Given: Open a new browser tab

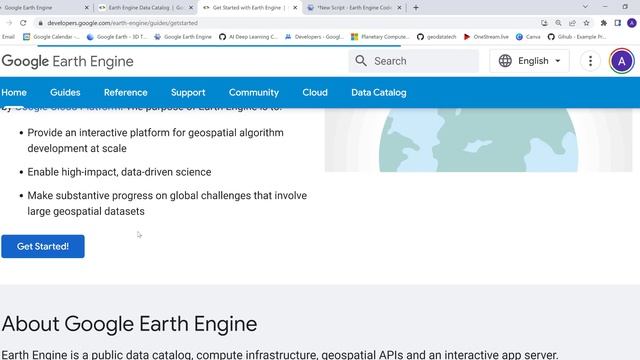Looking at the screenshot, I should point(416,7).
